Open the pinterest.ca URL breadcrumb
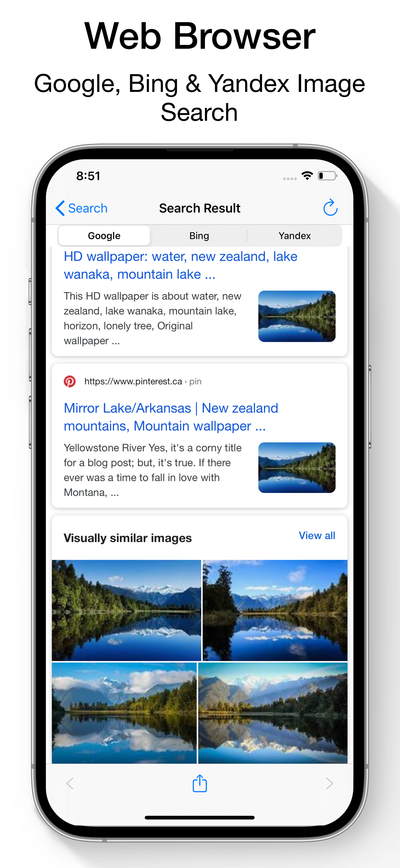This screenshot has height=868, width=400. 143,382
